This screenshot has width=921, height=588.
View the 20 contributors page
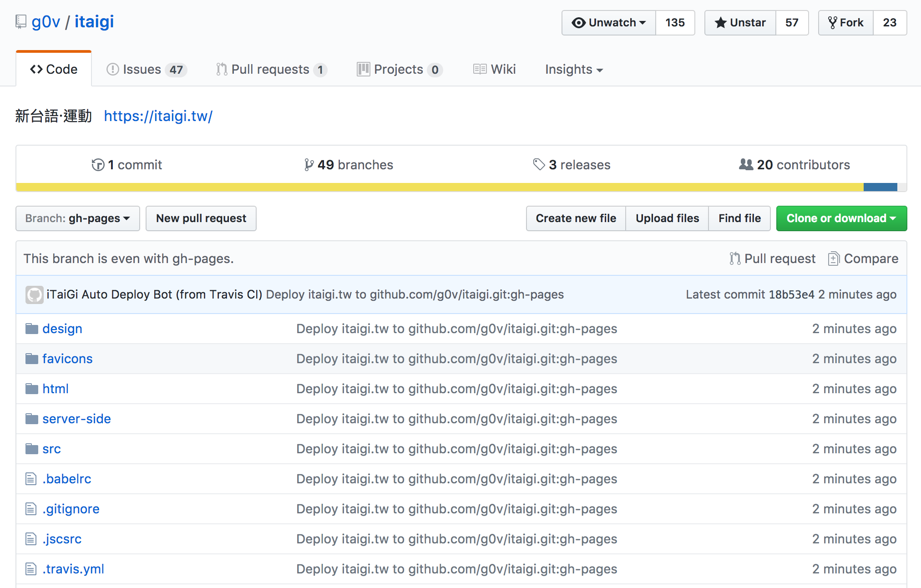pyautogui.click(x=794, y=165)
